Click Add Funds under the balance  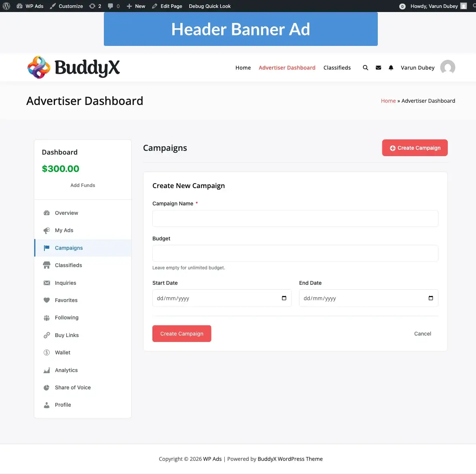click(83, 185)
